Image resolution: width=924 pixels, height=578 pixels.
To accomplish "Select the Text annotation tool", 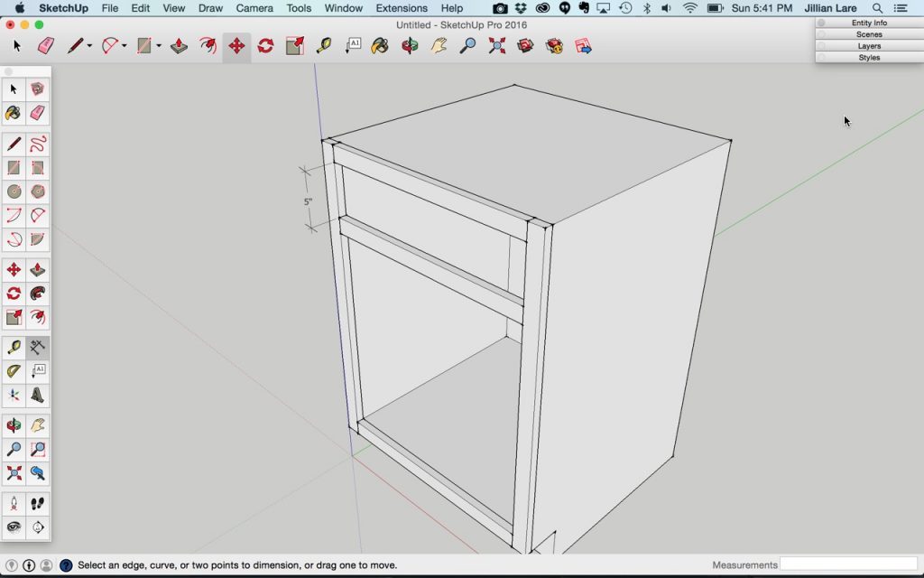I will [353, 45].
